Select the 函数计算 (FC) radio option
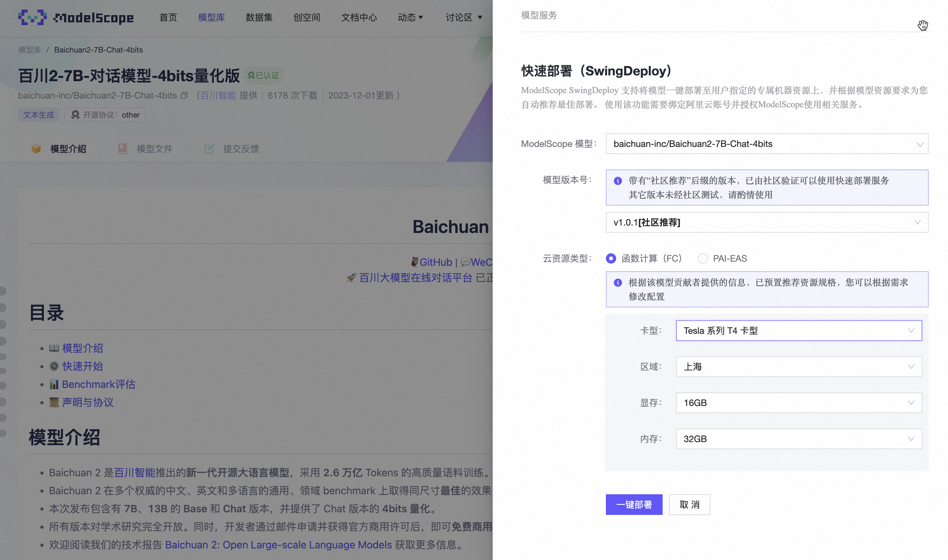 pyautogui.click(x=611, y=258)
